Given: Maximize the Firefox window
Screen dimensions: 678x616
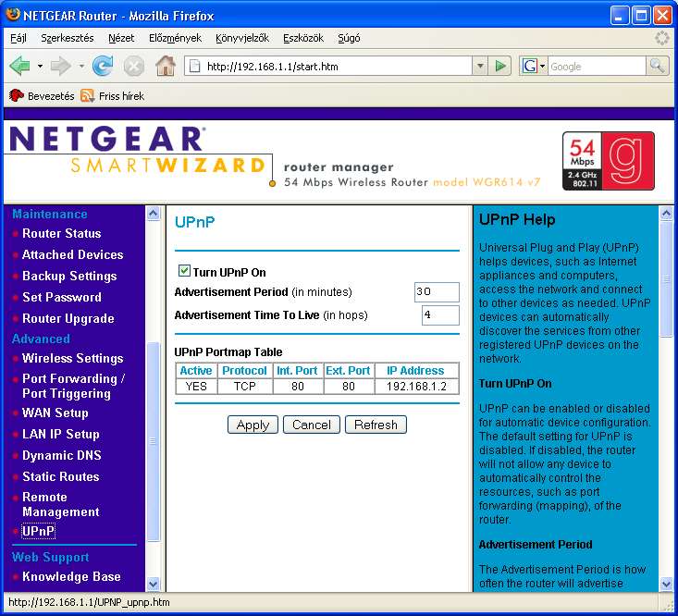Looking at the screenshot, I should pos(641,16).
